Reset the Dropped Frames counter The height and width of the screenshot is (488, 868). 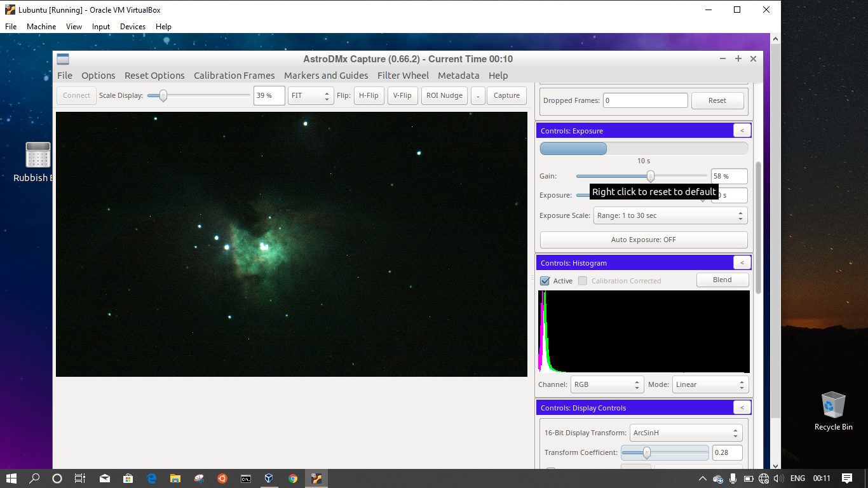pyautogui.click(x=717, y=100)
